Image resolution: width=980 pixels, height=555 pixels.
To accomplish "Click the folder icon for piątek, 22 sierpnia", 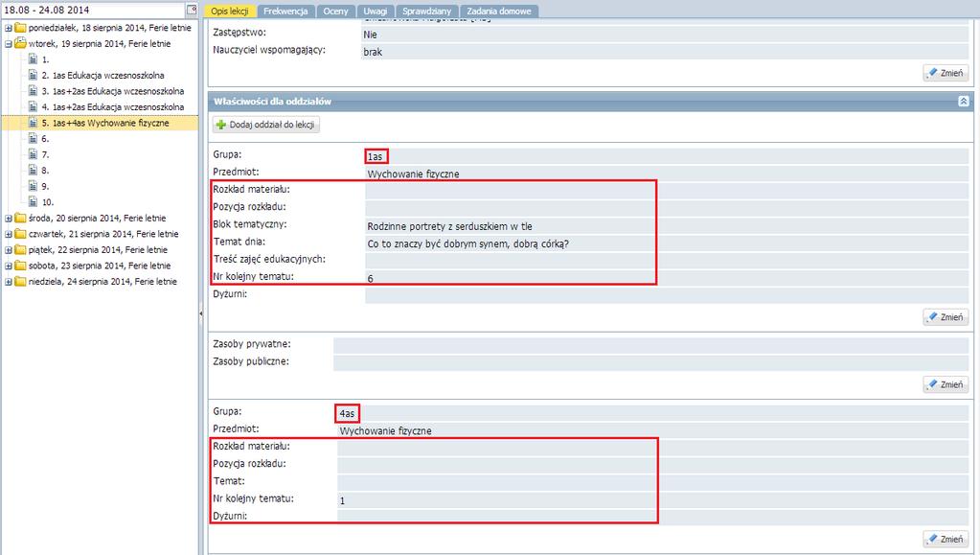I will [x=20, y=249].
